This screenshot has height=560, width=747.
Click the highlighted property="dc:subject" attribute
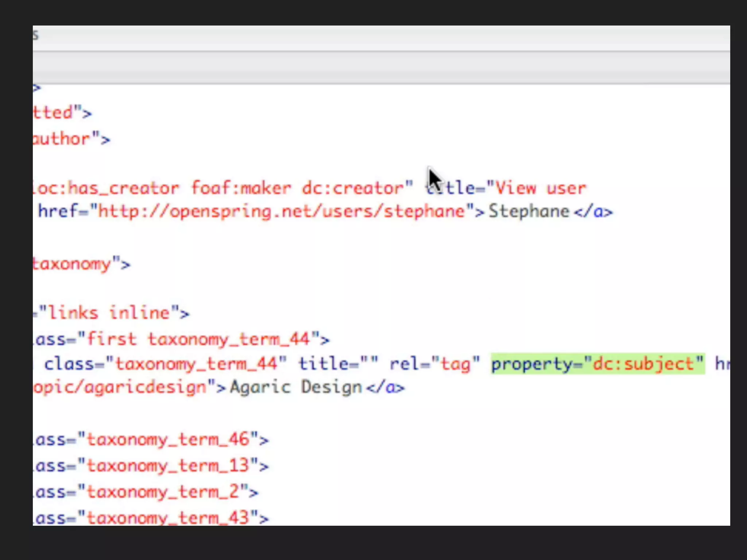(597, 364)
